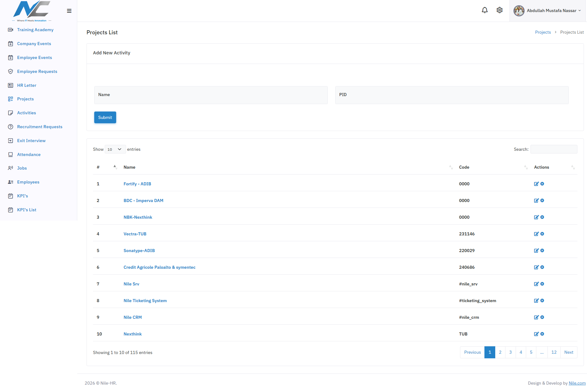Go to pagination page 2
The width and height of the screenshot is (587, 392).
500,352
